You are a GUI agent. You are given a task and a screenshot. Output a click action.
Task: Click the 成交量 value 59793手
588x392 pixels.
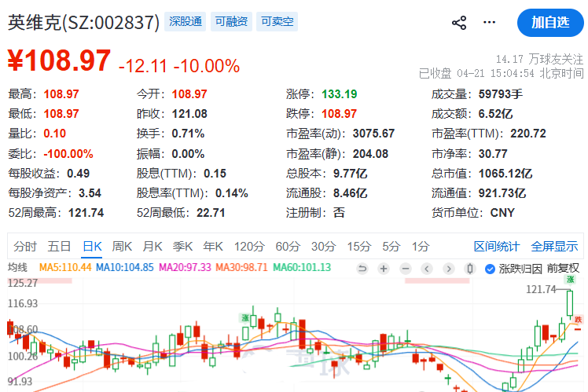[x=501, y=94]
